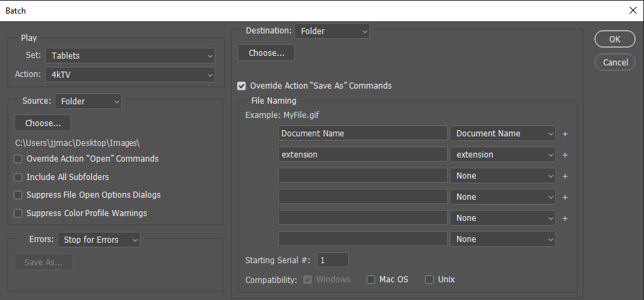Toggle Include All Subfolders checkbox

pyautogui.click(x=18, y=177)
